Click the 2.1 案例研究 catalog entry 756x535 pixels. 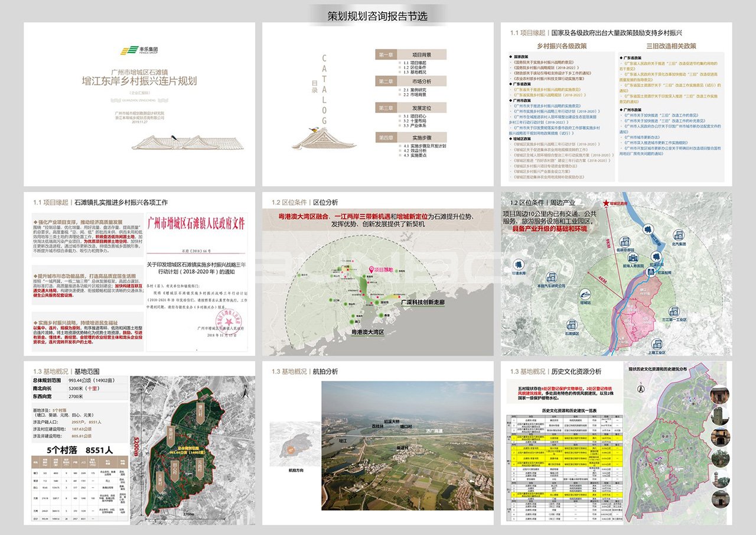point(415,89)
